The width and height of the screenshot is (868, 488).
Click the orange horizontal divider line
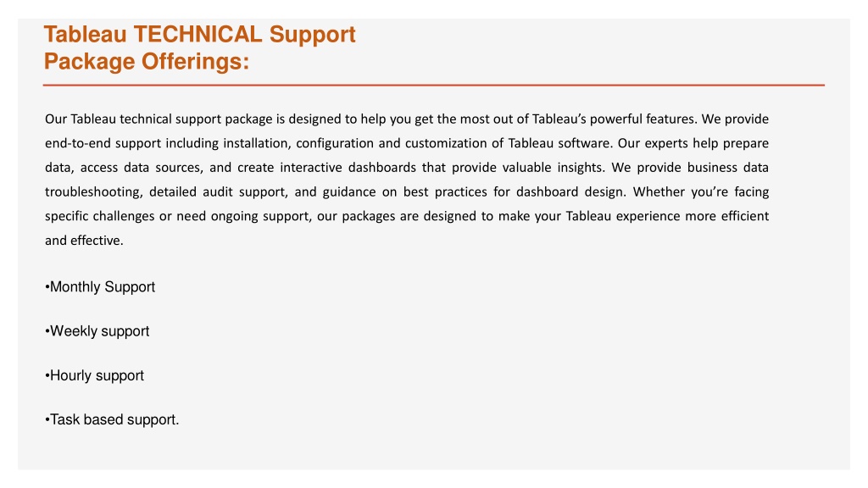point(433,86)
